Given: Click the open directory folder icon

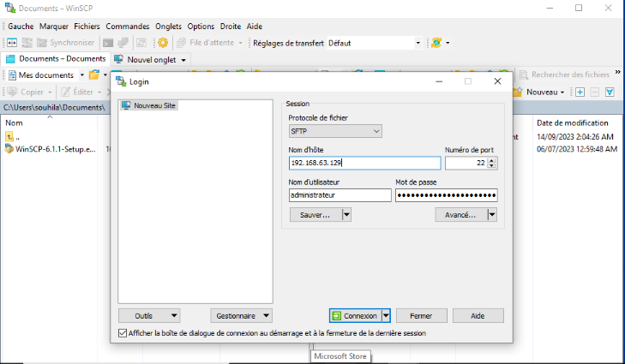Looking at the screenshot, I should click(94, 75).
